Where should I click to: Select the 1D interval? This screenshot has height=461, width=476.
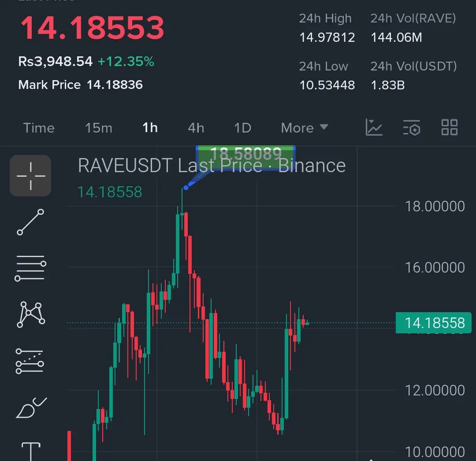[242, 128]
